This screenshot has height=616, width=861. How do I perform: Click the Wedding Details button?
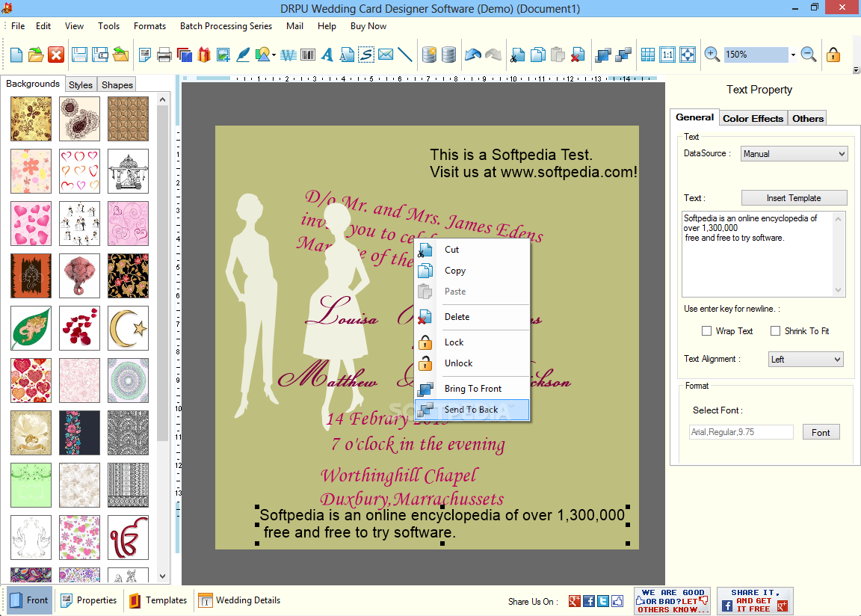pyautogui.click(x=239, y=600)
